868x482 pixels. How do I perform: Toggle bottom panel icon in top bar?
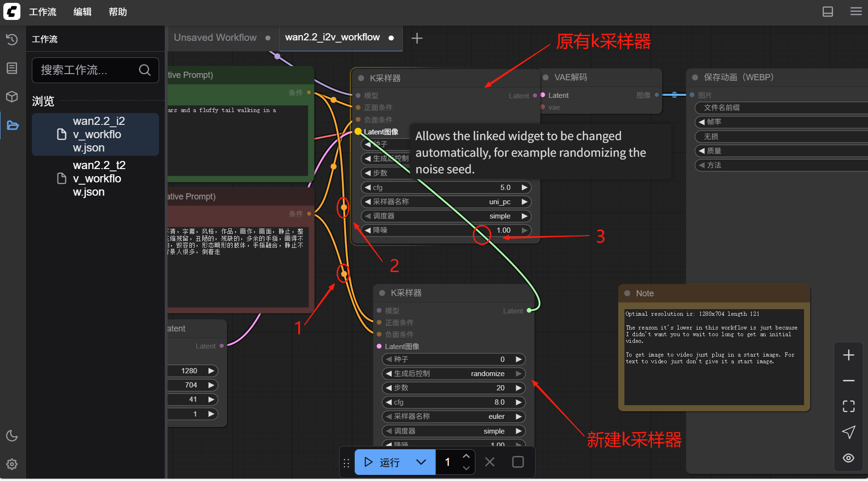click(x=828, y=11)
